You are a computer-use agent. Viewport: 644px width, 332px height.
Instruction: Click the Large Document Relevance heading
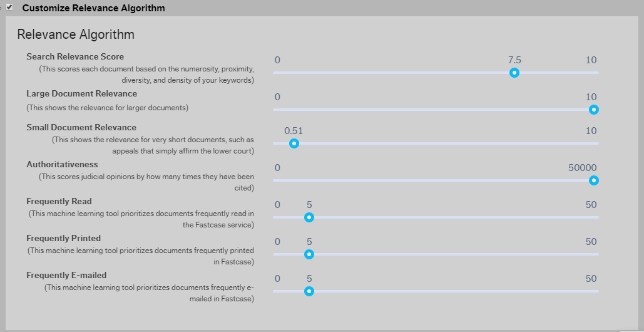(x=82, y=93)
